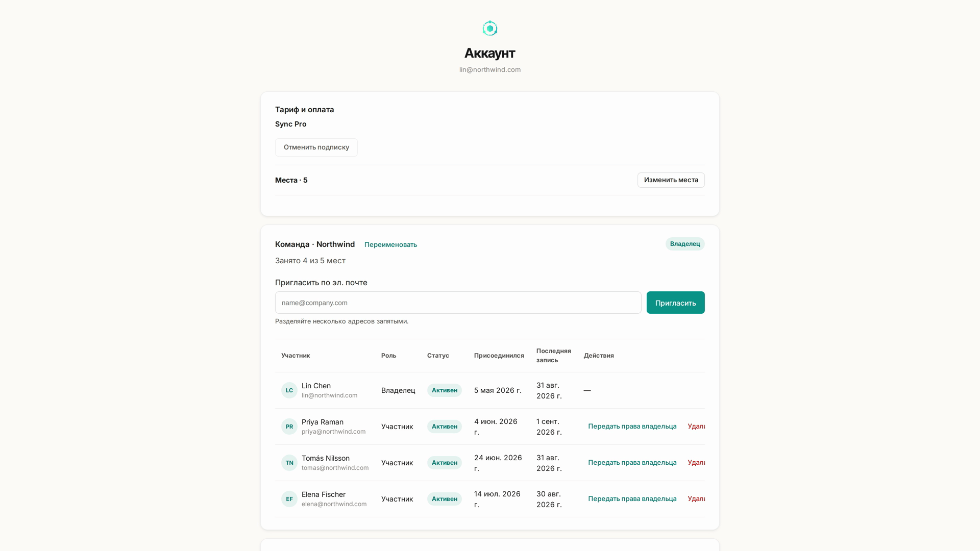Click the TN avatar for Tomás Nilsson
The image size is (980, 551).
(x=289, y=463)
